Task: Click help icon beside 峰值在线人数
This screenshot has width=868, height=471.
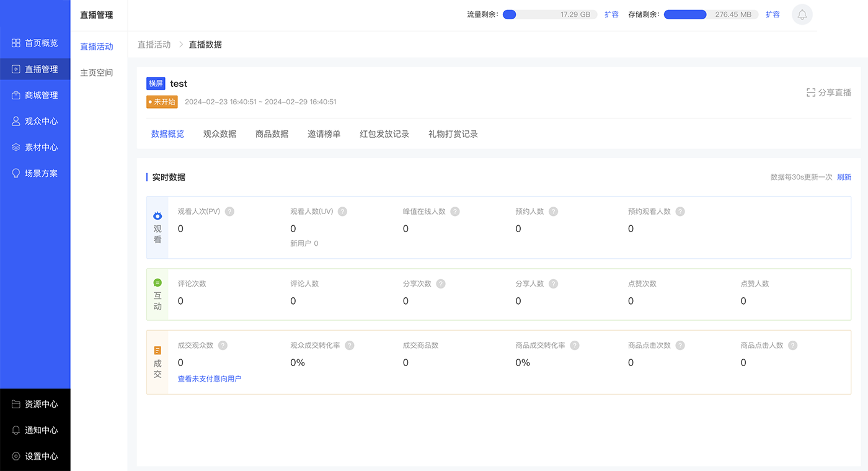Action: pyautogui.click(x=454, y=212)
